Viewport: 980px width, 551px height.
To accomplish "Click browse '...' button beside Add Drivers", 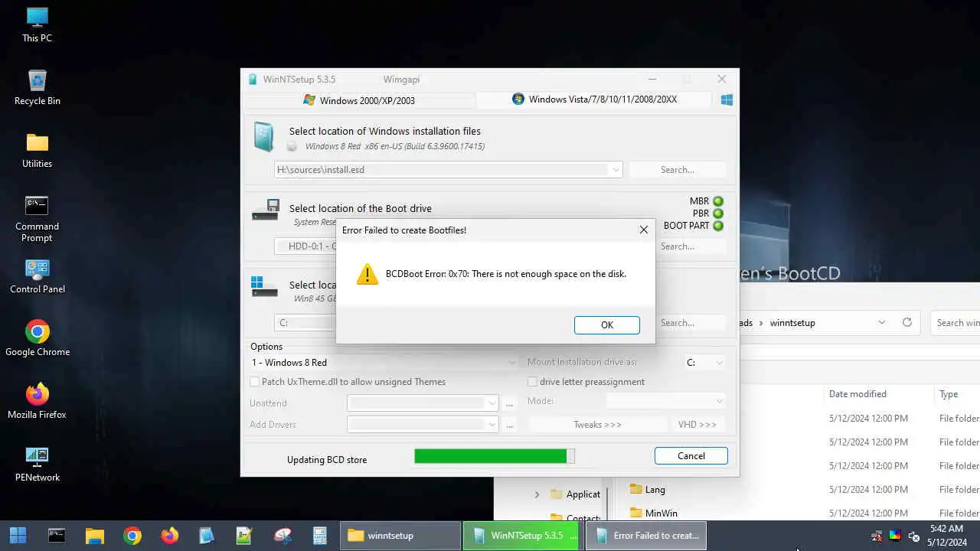I will click(510, 424).
